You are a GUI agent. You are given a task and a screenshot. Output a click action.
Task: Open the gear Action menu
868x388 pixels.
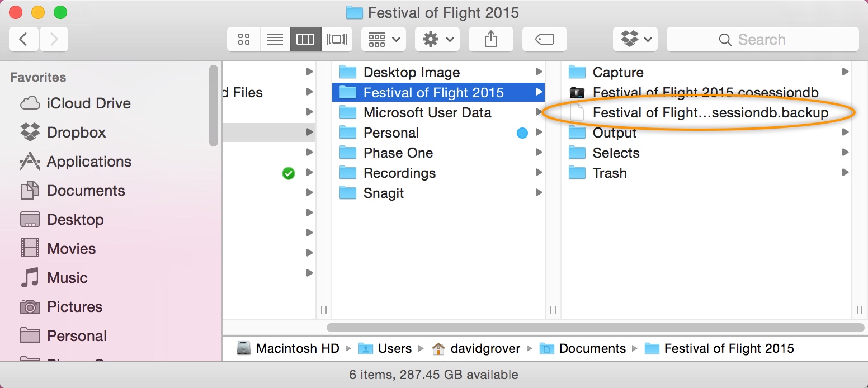pyautogui.click(x=437, y=39)
